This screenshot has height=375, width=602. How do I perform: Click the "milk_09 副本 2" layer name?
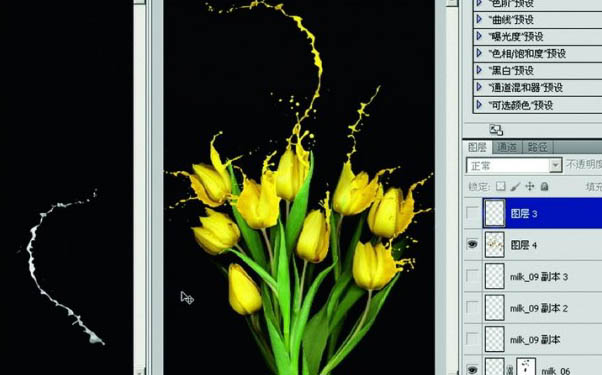539,308
